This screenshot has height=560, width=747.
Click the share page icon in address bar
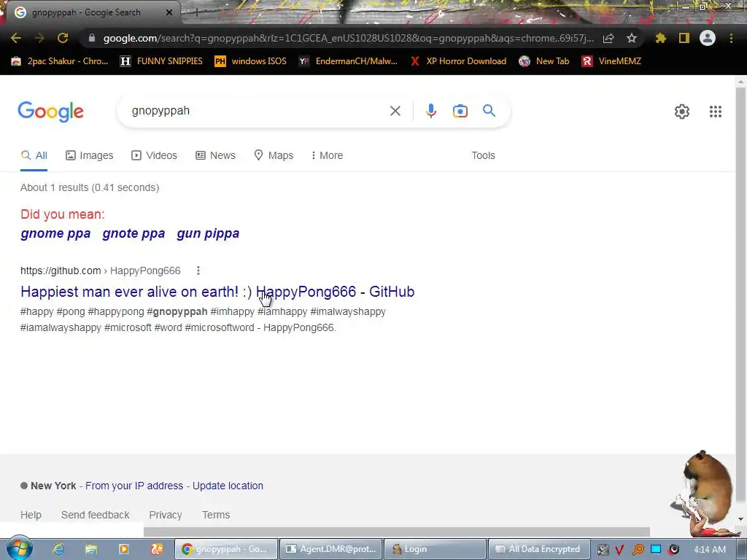[x=608, y=39]
